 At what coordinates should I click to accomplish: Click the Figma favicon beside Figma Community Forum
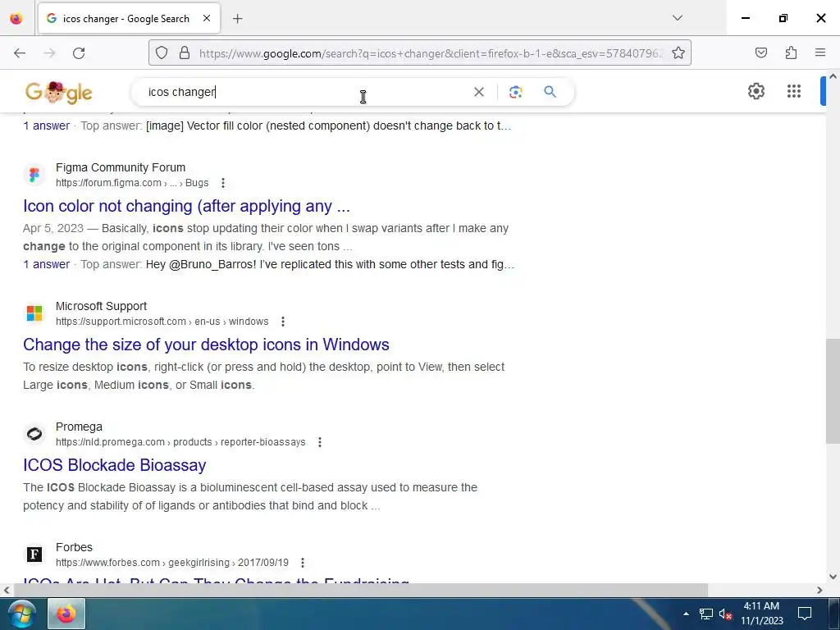click(34, 175)
